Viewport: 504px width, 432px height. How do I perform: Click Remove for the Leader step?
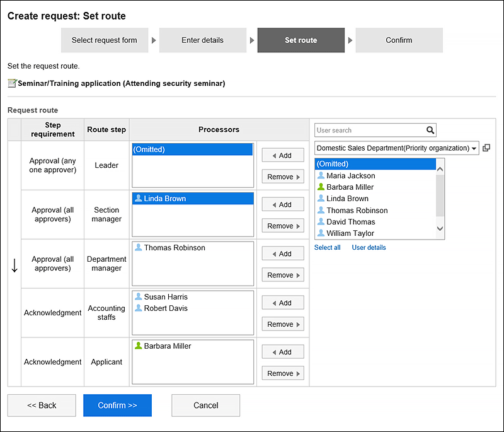click(283, 177)
